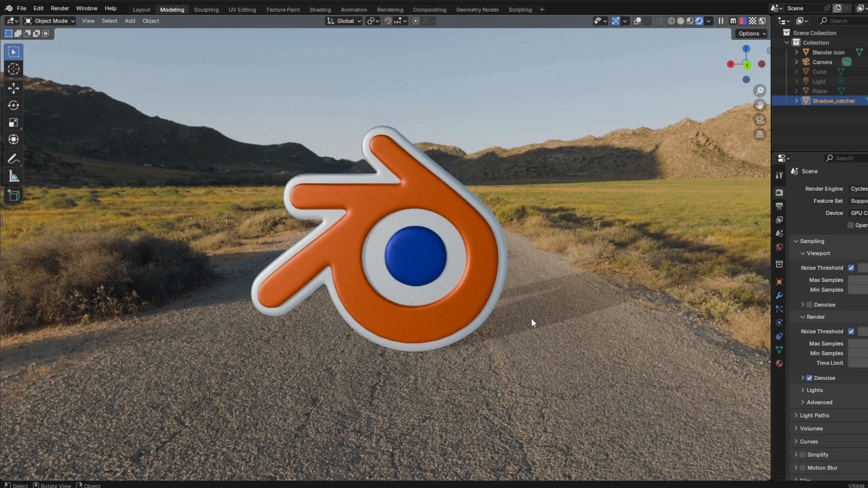Open the File menu
868x488 pixels.
point(21,8)
